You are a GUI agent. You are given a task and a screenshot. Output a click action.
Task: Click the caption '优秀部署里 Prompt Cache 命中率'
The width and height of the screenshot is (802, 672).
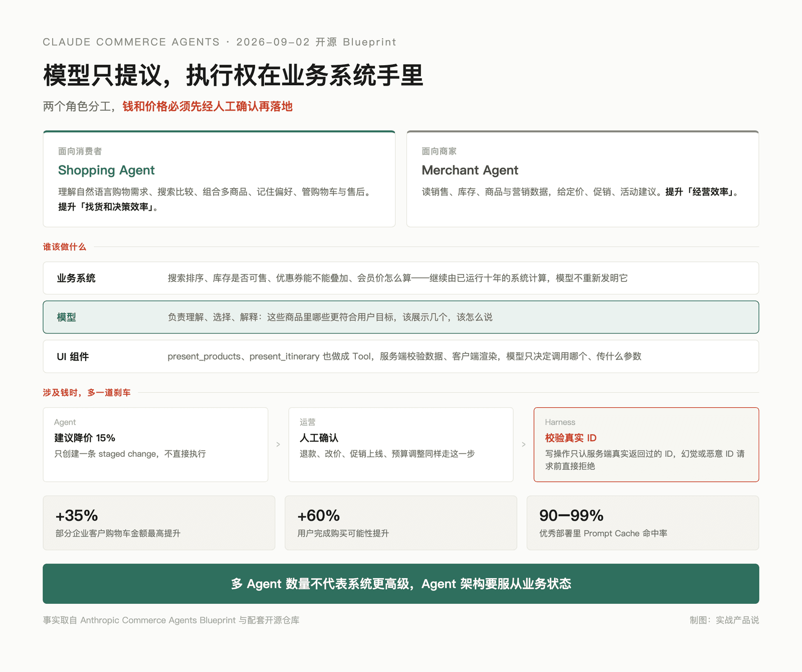click(603, 534)
